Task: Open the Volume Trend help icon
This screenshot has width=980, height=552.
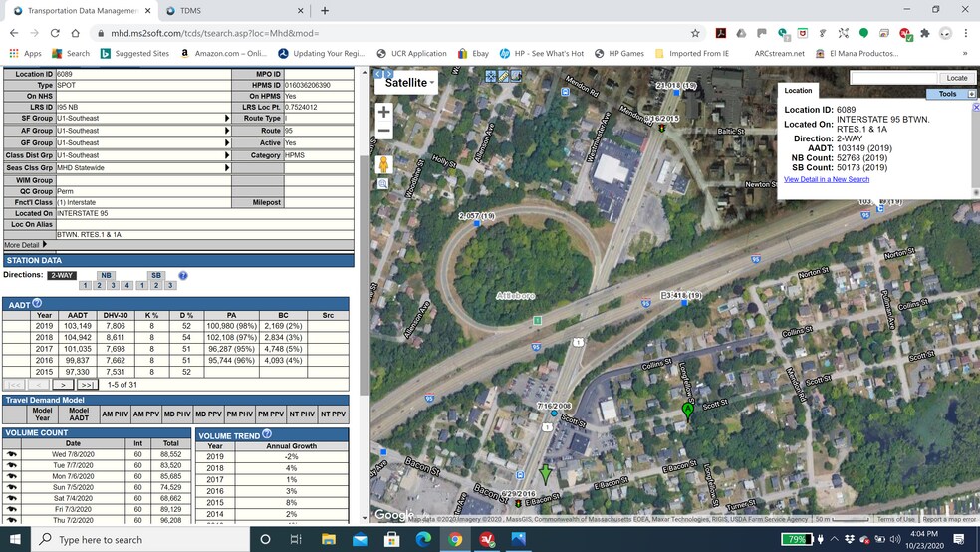Action: [x=267, y=433]
